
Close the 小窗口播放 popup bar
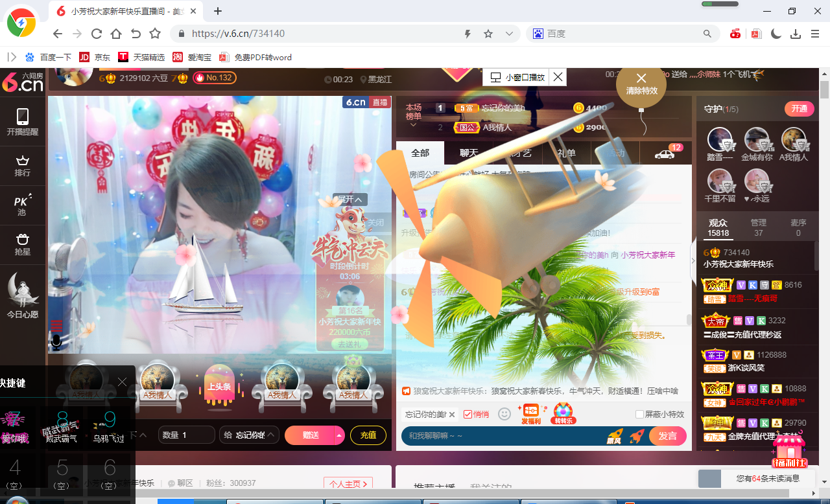tap(558, 77)
